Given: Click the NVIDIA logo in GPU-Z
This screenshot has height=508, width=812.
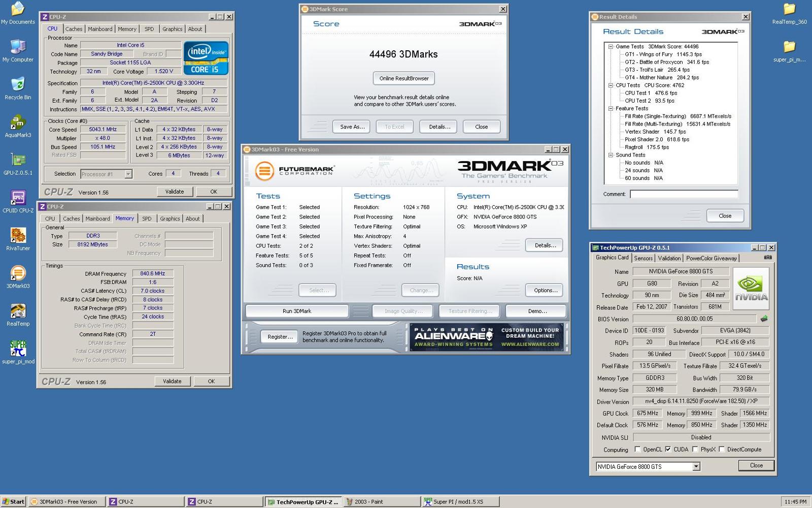Looking at the screenshot, I should [x=751, y=288].
